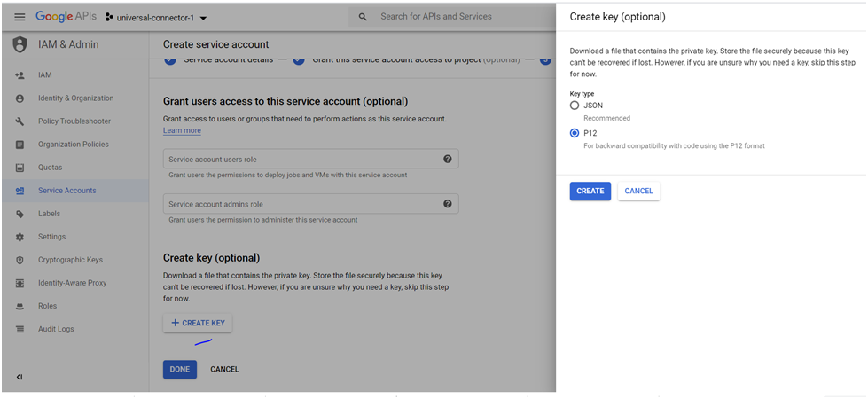868x399 pixels.
Task: Open Identity & Organization page
Action: (76, 98)
